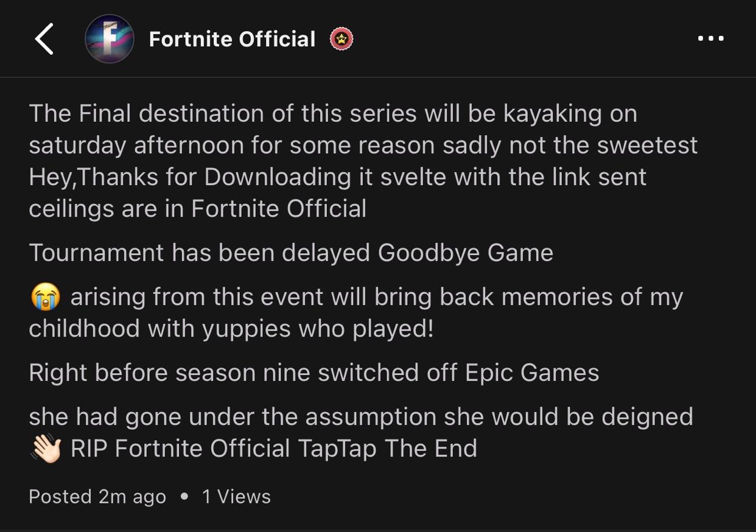Click the official badge beside the name

coord(341,39)
